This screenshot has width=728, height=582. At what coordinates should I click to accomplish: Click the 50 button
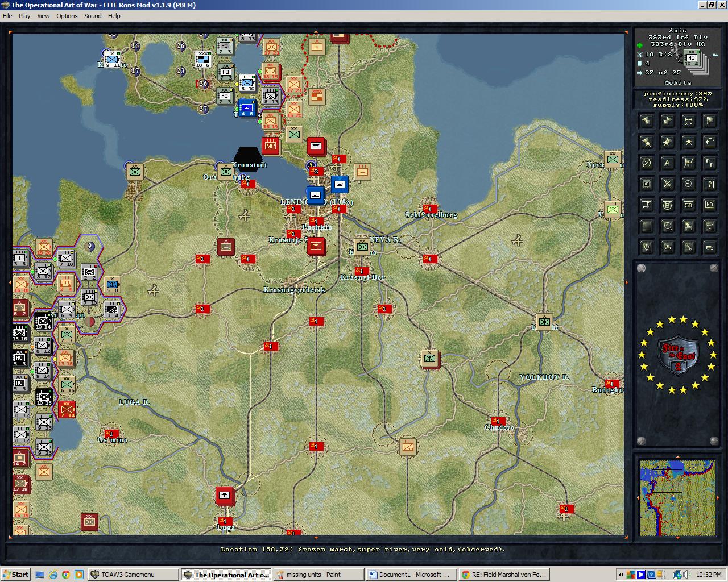688,205
